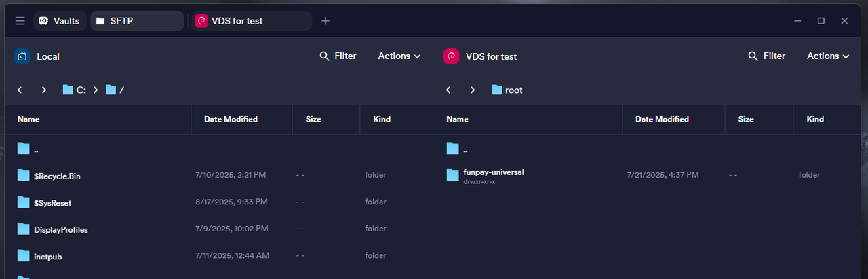Viewport: 868px width, 279px height.
Task: Switch to the Vaults tab
Action: pos(60,21)
